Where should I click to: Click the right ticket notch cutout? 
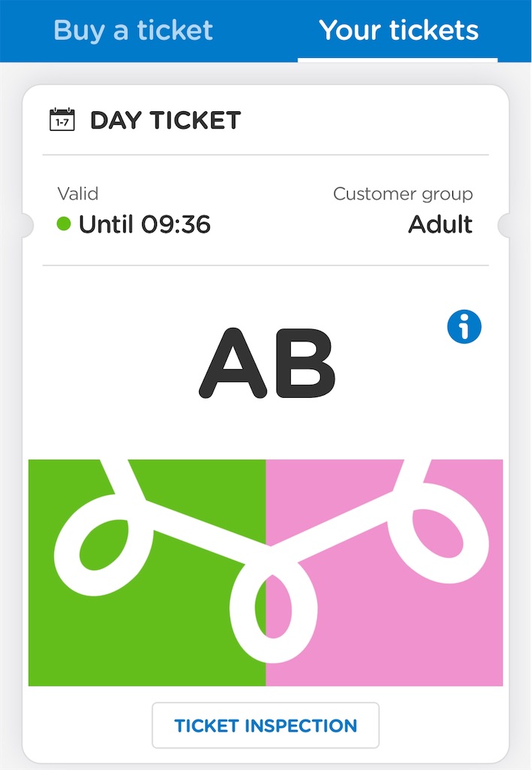(503, 226)
